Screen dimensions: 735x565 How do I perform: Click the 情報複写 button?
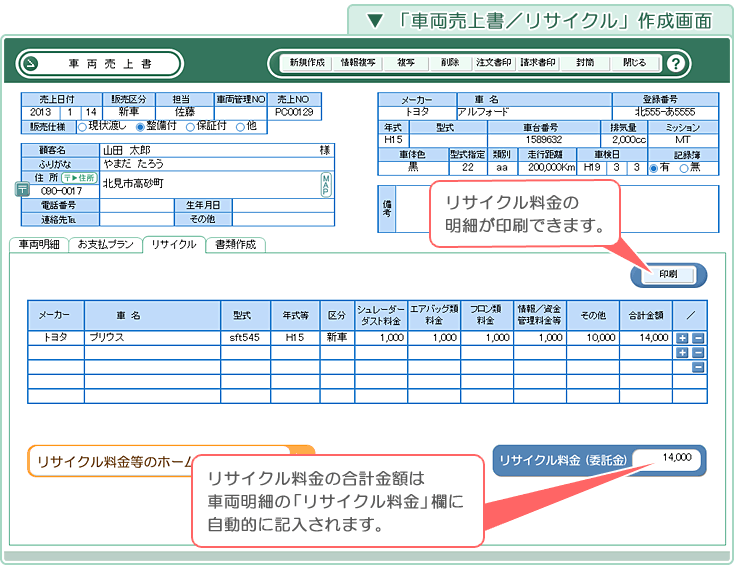358,63
